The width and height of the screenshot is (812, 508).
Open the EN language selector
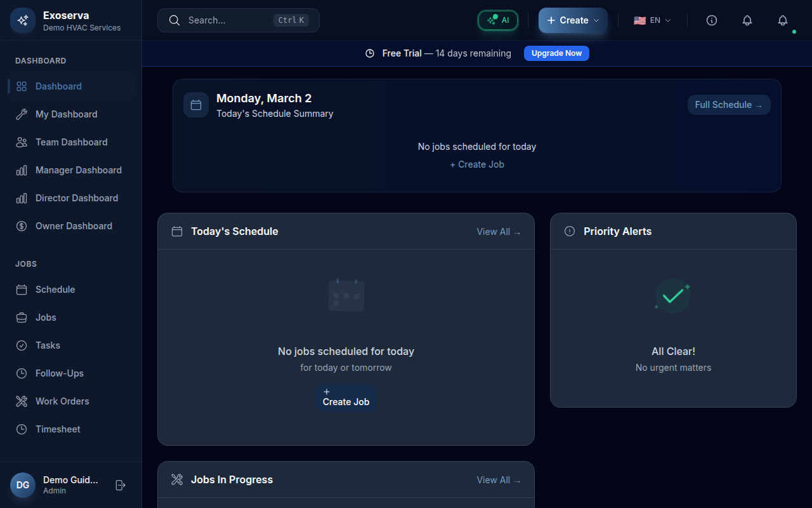pyautogui.click(x=652, y=20)
